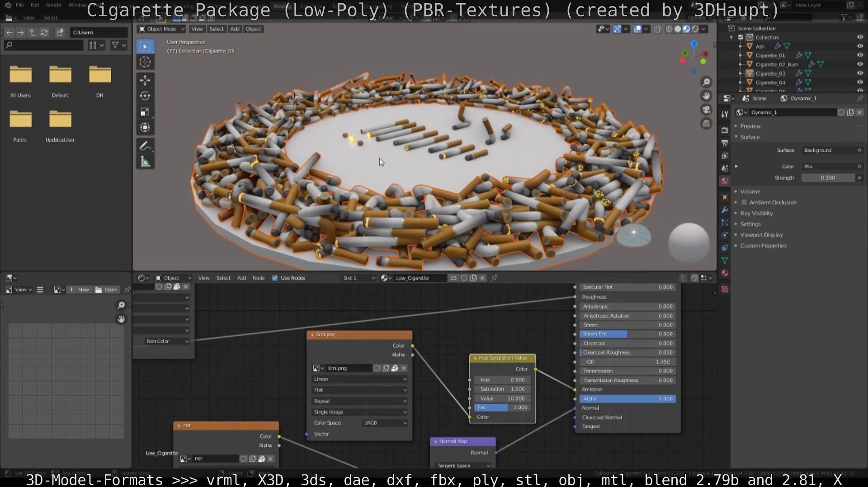Refresh the file browser list

(x=44, y=33)
